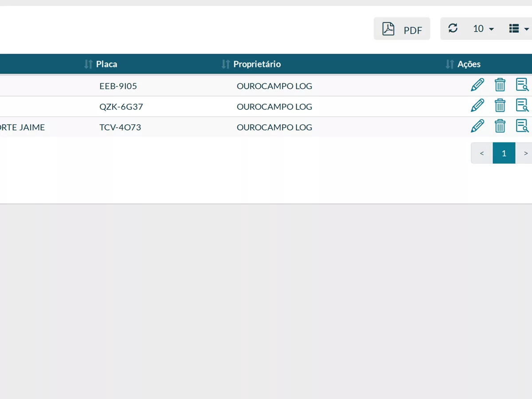This screenshot has width=532, height=399.
Task: Open the column visibility list dropdown
Action: 519,29
